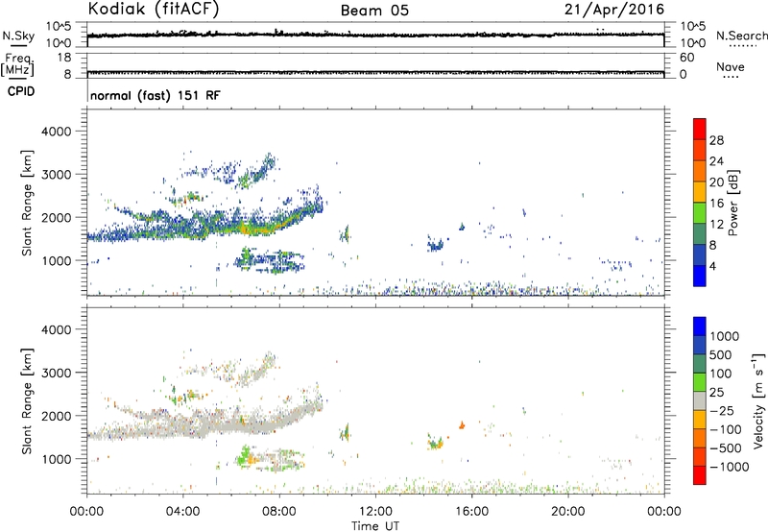
Task: Click the '1000' velocity colorbar tick
Action: 724,336
